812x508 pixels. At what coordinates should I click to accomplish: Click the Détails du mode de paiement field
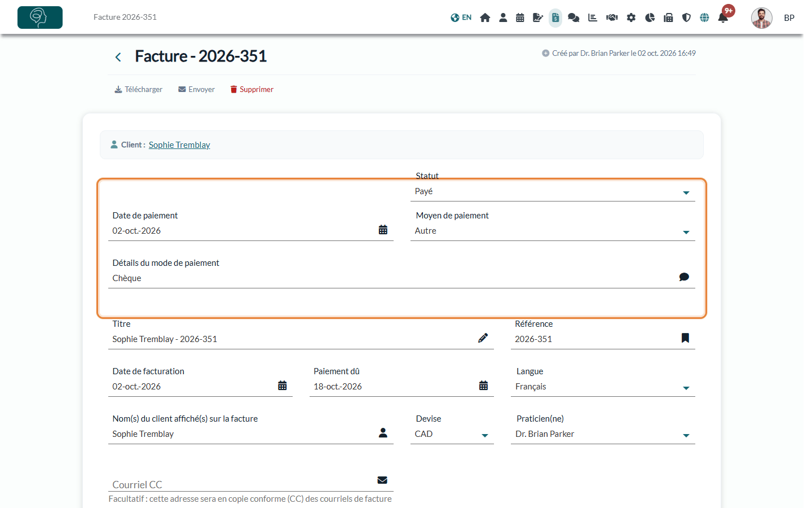401,278
